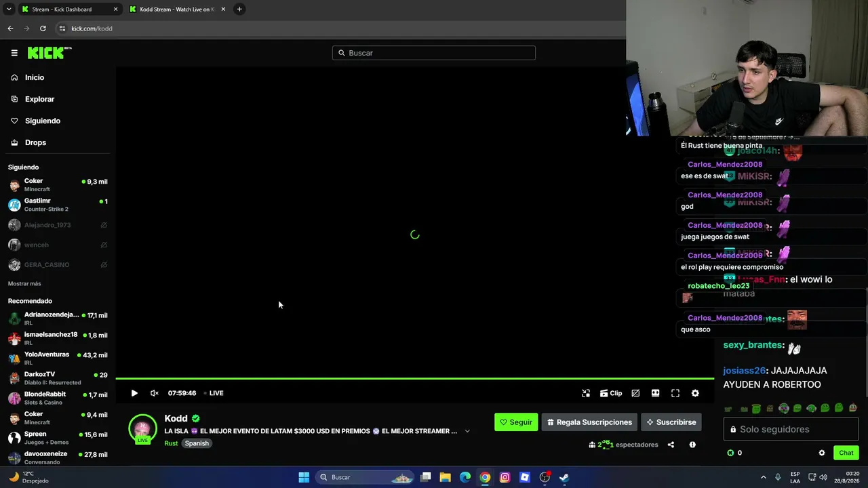
Task: Click the Kick search field
Action: point(434,53)
